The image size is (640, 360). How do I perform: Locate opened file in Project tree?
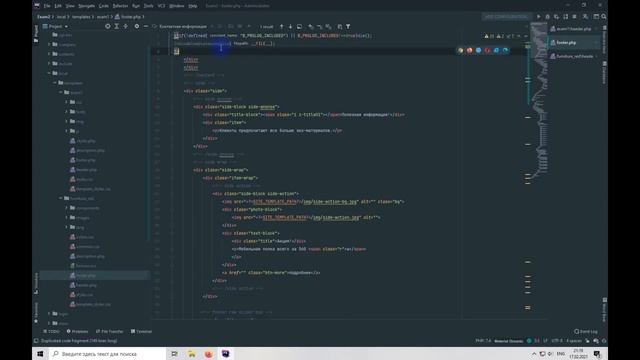108,26
